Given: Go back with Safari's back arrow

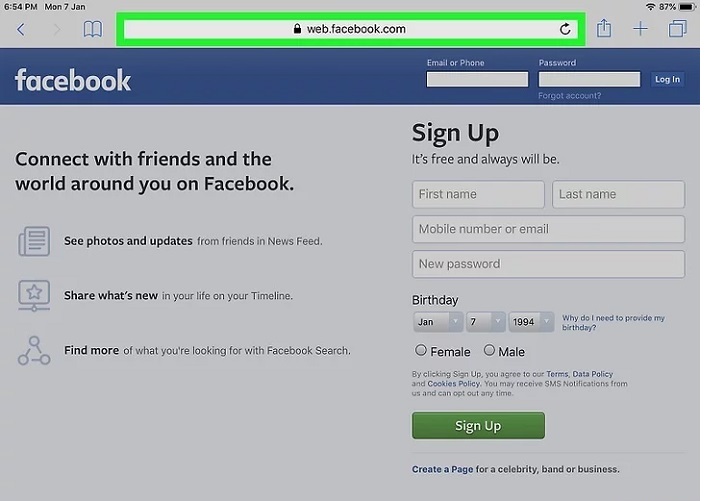Looking at the screenshot, I should (x=21, y=30).
